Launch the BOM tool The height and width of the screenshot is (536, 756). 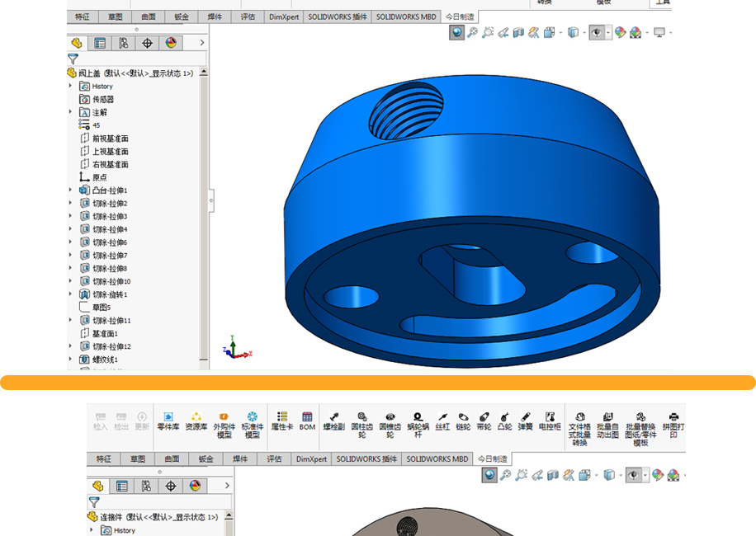coord(307,421)
